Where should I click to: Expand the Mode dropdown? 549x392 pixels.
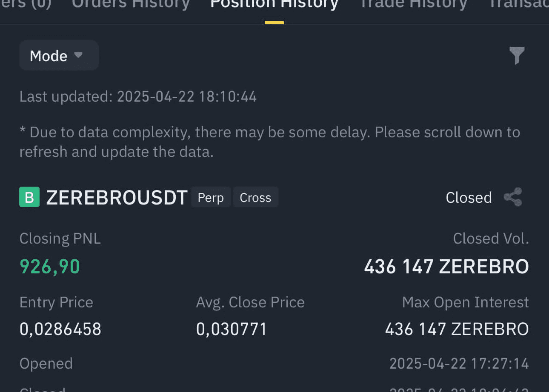click(59, 55)
